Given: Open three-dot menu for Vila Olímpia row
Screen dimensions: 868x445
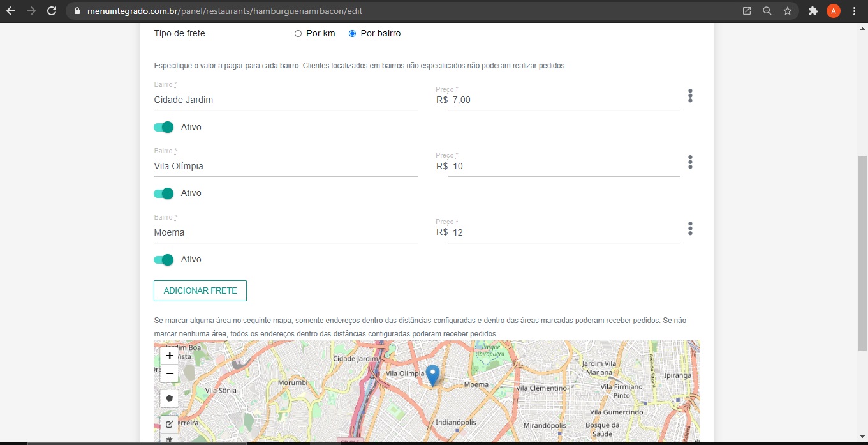Looking at the screenshot, I should 690,162.
